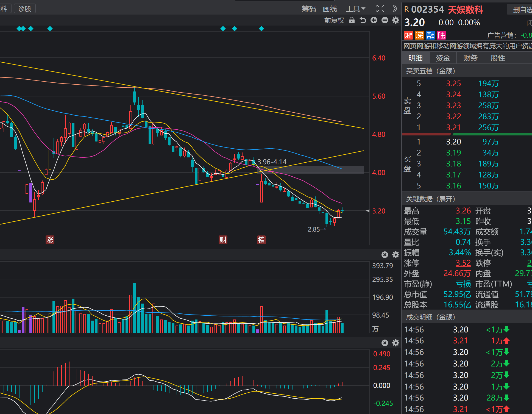Click the 融 margin trading badge
532x414 pixels.
coord(430,35)
